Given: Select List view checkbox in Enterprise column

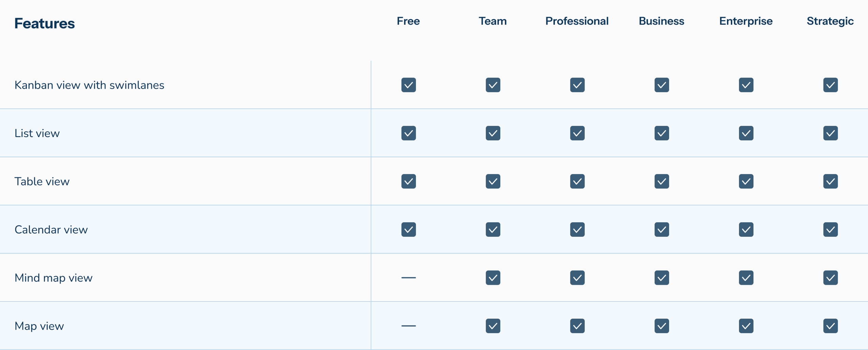Looking at the screenshot, I should click(746, 133).
